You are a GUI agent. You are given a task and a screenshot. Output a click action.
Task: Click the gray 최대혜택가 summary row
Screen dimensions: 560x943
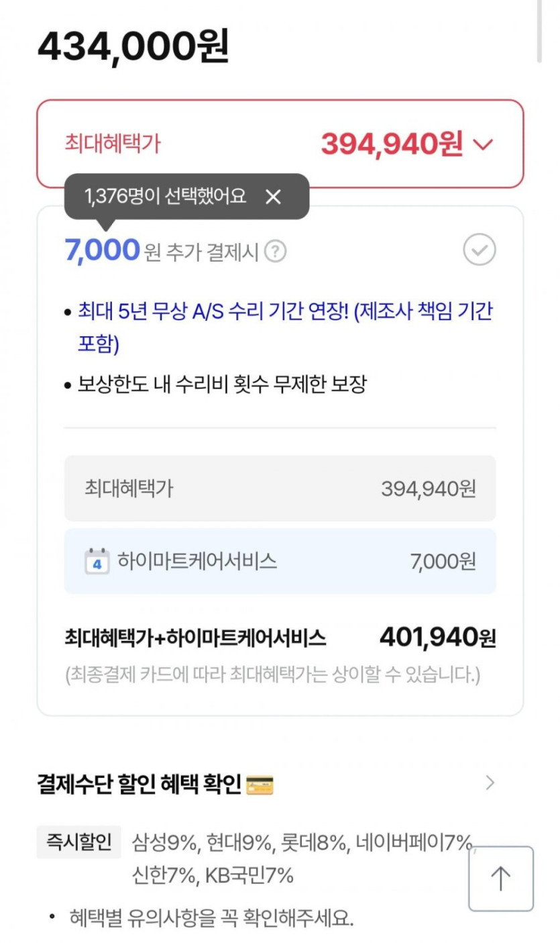click(280, 488)
